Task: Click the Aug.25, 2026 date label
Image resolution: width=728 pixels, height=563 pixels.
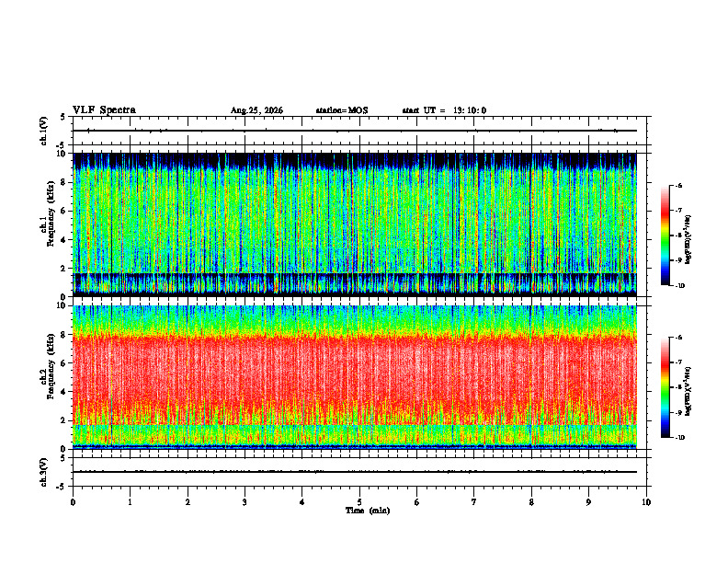Action: [x=256, y=110]
